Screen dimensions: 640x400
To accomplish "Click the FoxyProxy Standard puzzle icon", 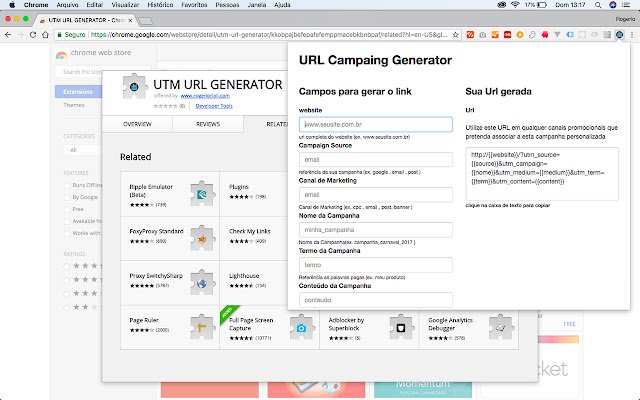I will point(202,238).
